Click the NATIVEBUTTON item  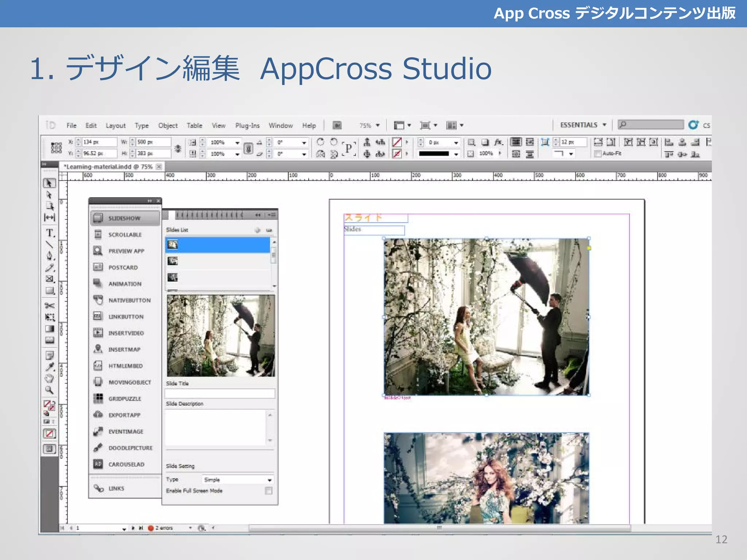pos(125,300)
